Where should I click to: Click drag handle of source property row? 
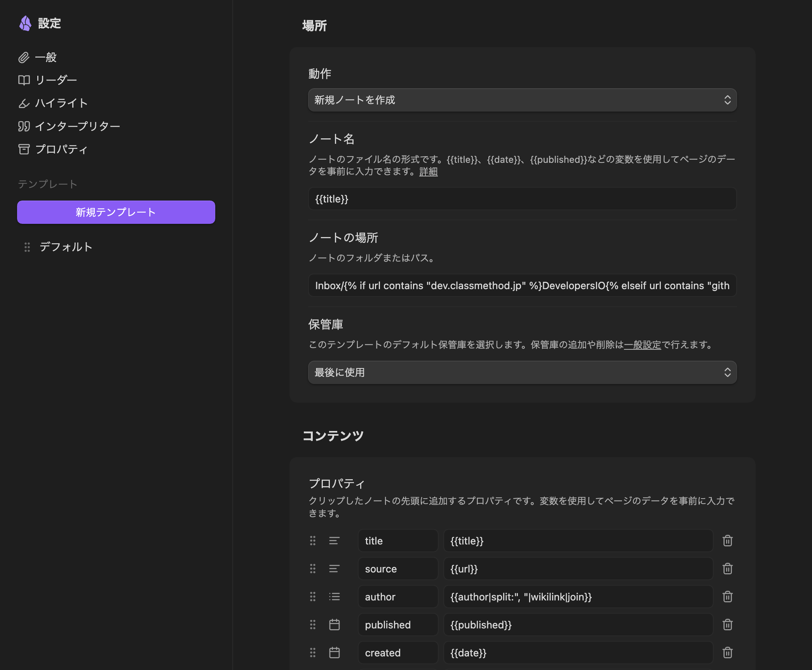[313, 569]
